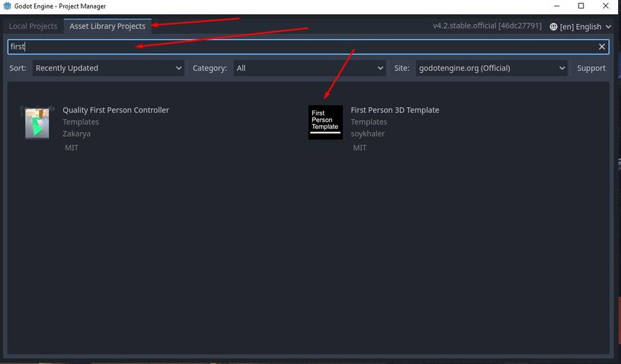This screenshot has height=364, width=621.
Task: Click MIT license under Quality First Person Controller
Action: click(x=72, y=148)
